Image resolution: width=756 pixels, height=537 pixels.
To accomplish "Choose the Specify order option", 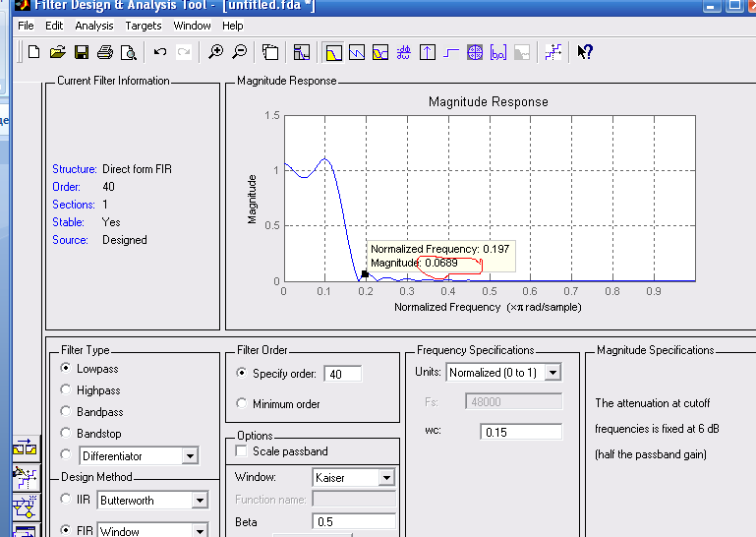I will pyautogui.click(x=242, y=373).
